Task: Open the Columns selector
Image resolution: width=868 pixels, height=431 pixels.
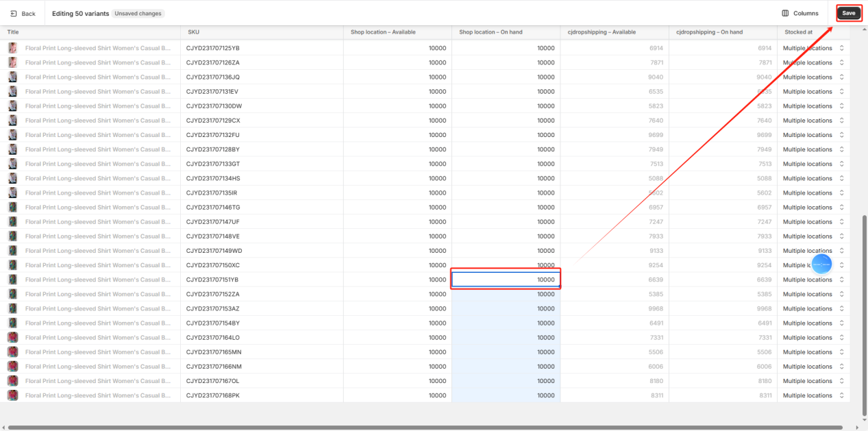Action: (x=799, y=14)
